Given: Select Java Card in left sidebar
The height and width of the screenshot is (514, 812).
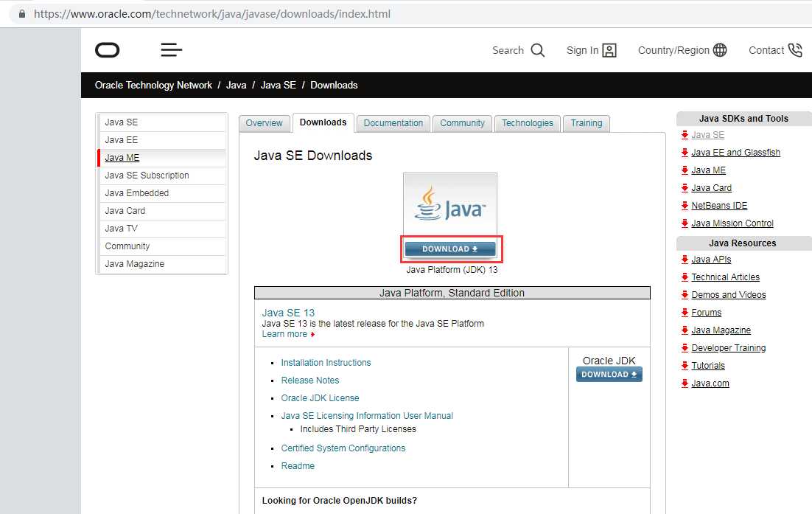Looking at the screenshot, I should tap(163, 210).
